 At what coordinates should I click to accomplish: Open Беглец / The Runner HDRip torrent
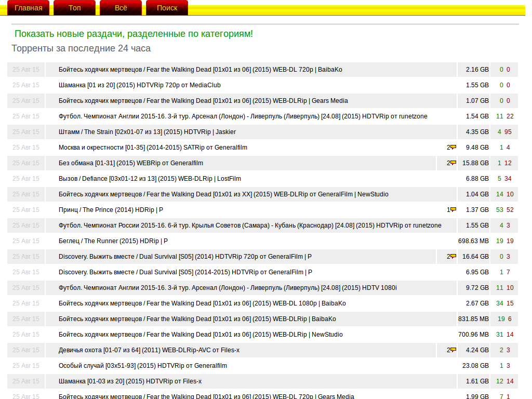[113, 241]
